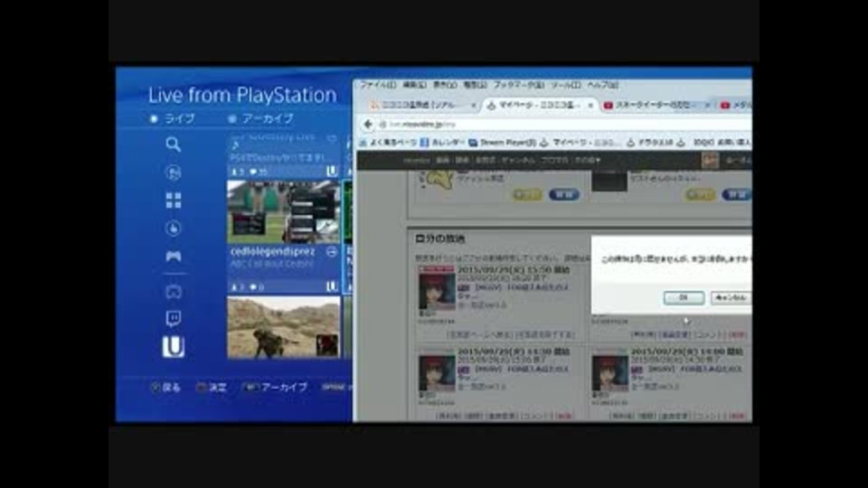868x488 pixels.
Task: Open search in Live from PlayStation sidebar
Action: click(x=174, y=145)
